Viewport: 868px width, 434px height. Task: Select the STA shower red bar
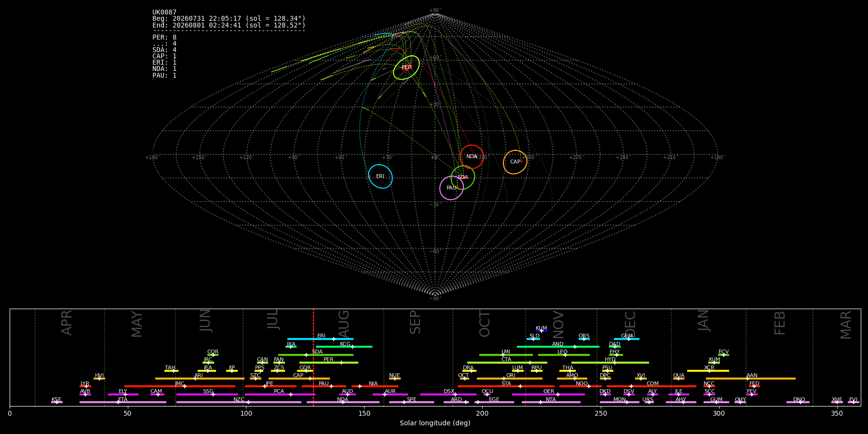(x=506, y=386)
